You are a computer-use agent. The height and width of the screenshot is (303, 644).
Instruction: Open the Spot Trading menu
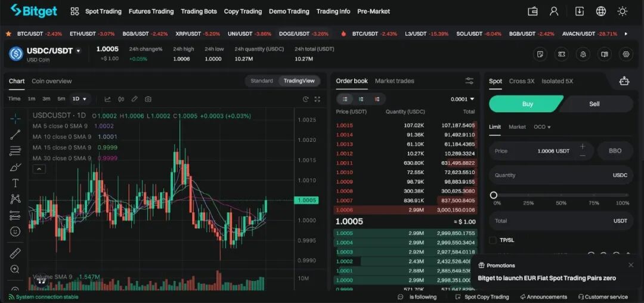[x=104, y=11]
